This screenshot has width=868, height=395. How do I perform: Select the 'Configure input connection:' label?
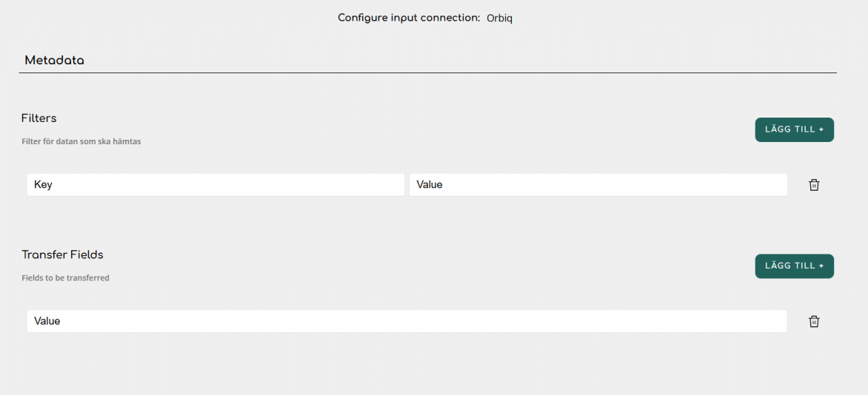click(409, 18)
